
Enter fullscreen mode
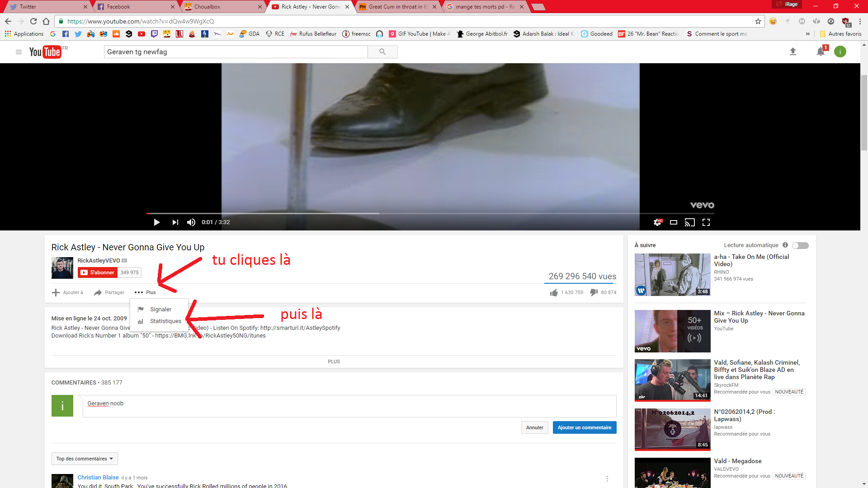(x=706, y=222)
